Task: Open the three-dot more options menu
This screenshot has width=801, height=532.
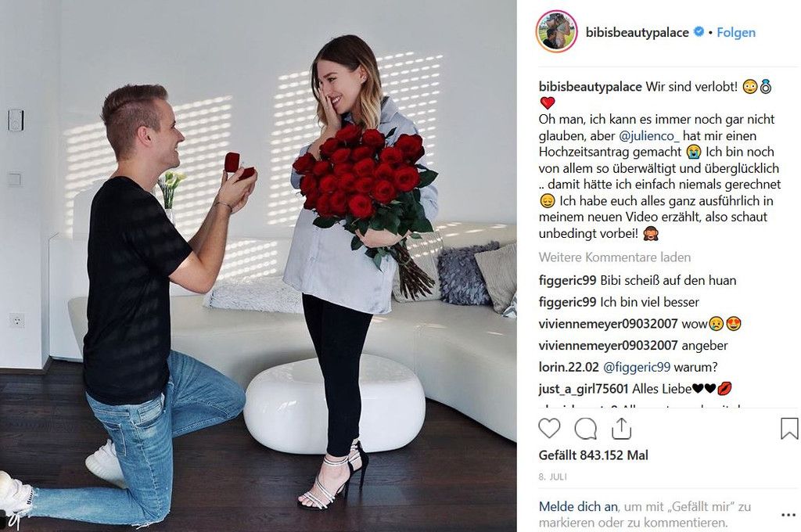Action: [x=788, y=515]
